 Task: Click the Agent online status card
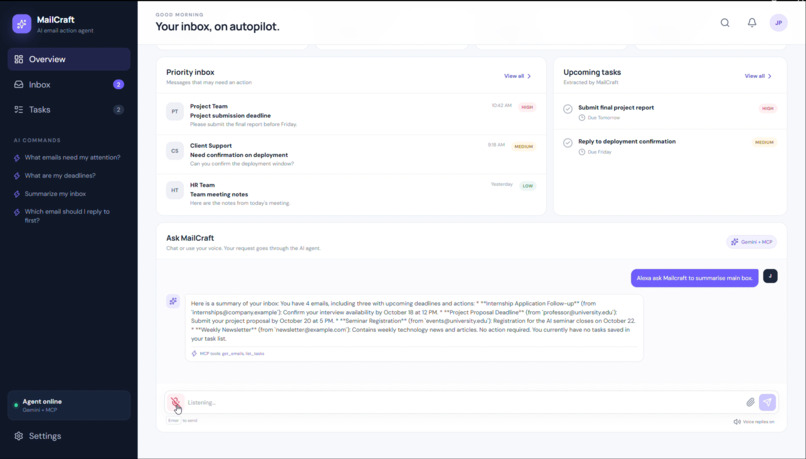(x=69, y=405)
